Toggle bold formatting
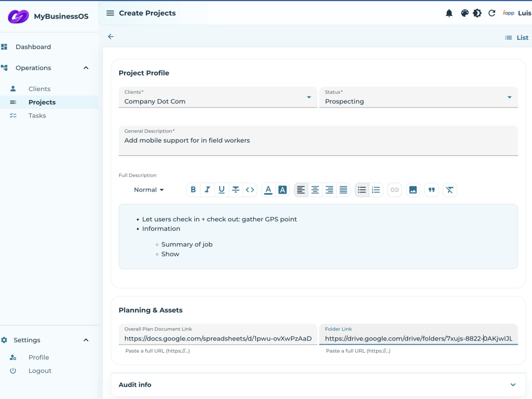Screen dimensions: 532x399 tap(193, 190)
